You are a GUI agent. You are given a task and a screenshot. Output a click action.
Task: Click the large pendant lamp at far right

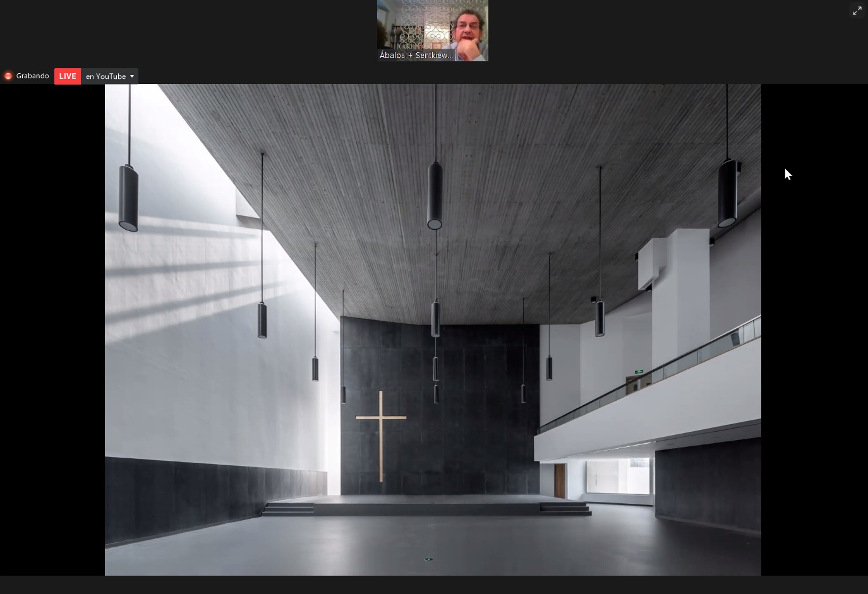point(727,193)
